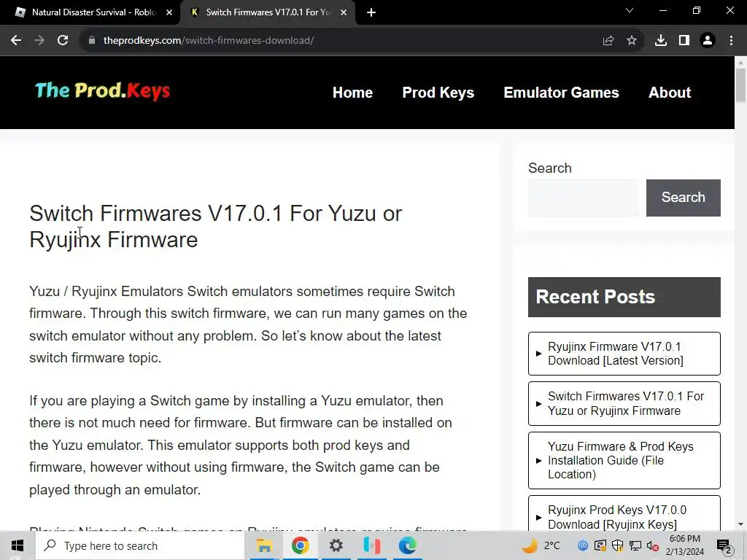Click the Search button in sidebar

pyautogui.click(x=683, y=198)
